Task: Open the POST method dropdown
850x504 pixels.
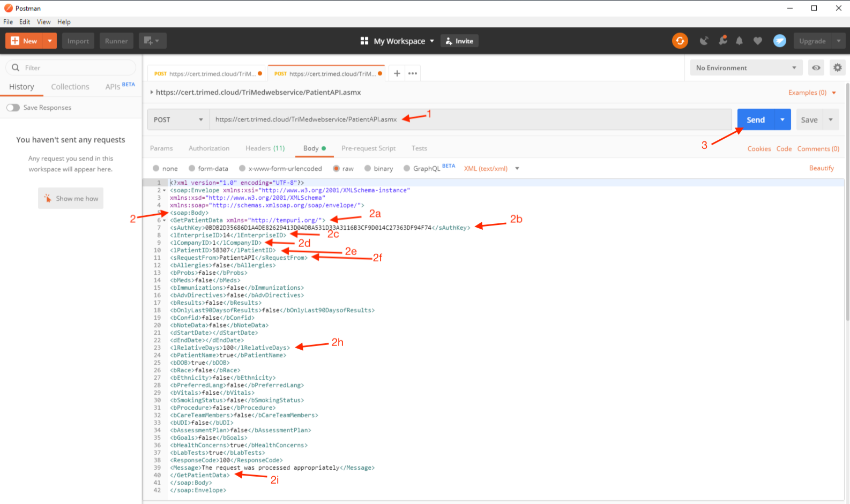Action: pos(178,119)
